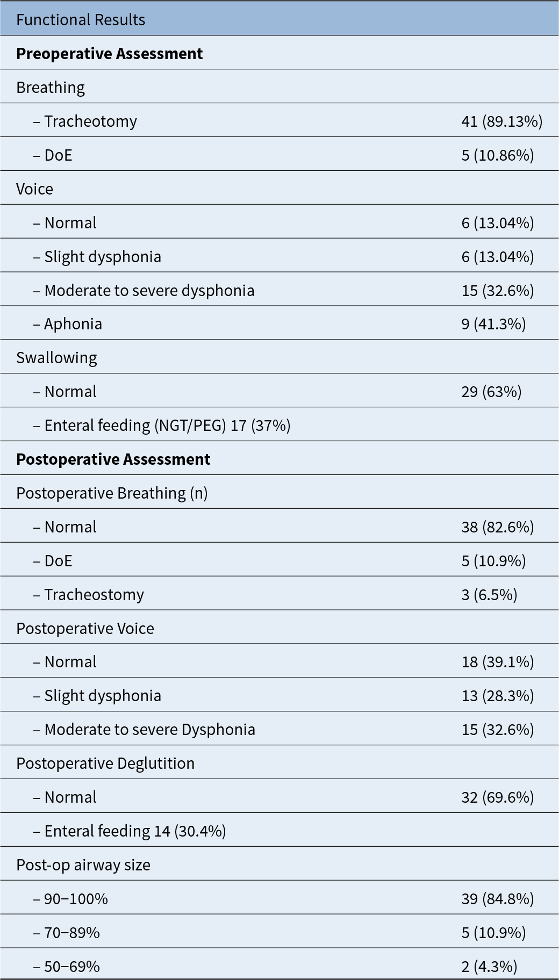Select the Swallowing section label
The height and width of the screenshot is (980, 559).
(x=56, y=358)
